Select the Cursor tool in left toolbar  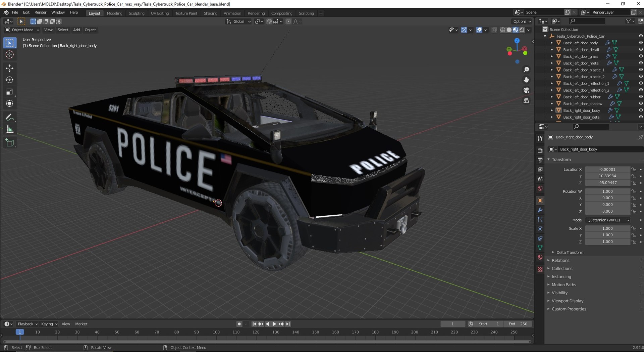9,54
